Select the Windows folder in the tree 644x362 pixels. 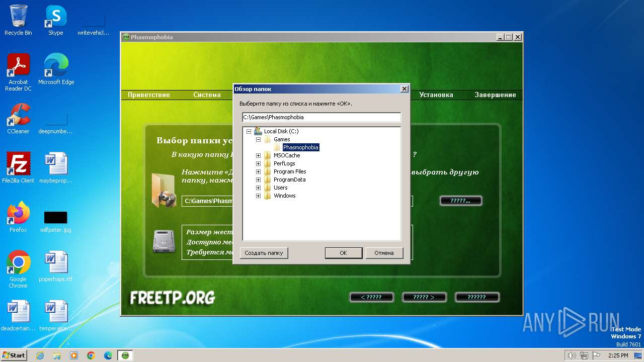[285, 196]
